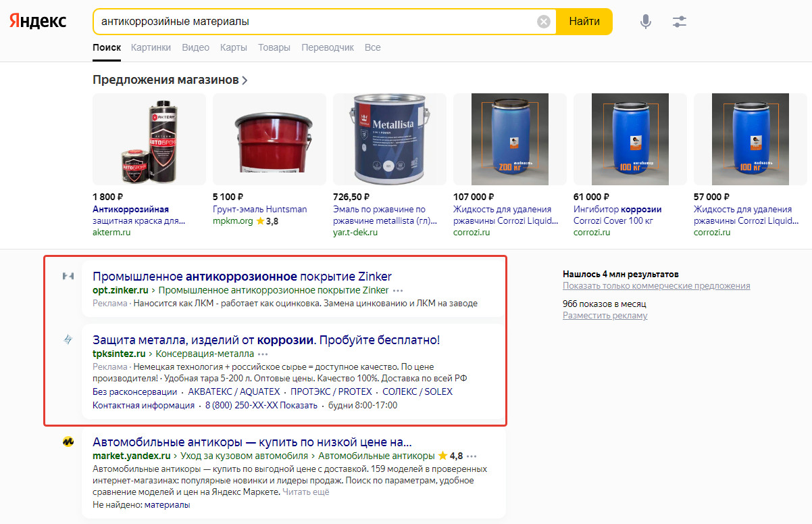Open the three-dot menu for the tpksintez.ru result

tap(263, 354)
